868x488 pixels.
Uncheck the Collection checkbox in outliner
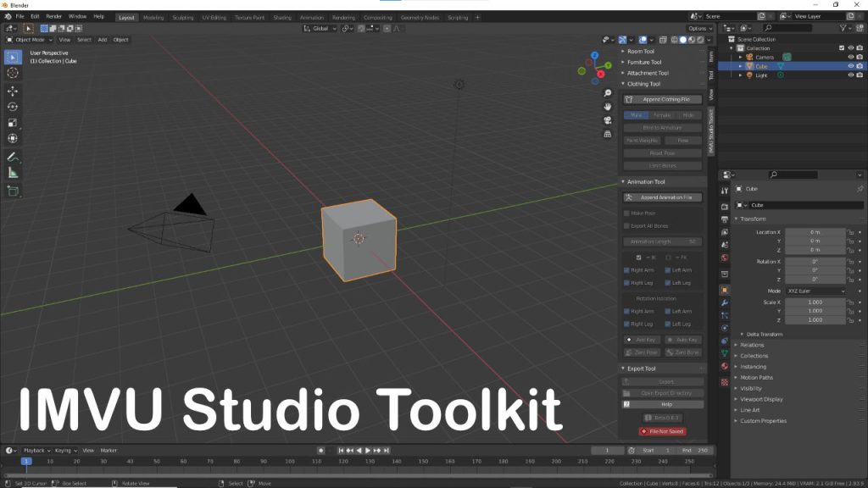point(842,47)
